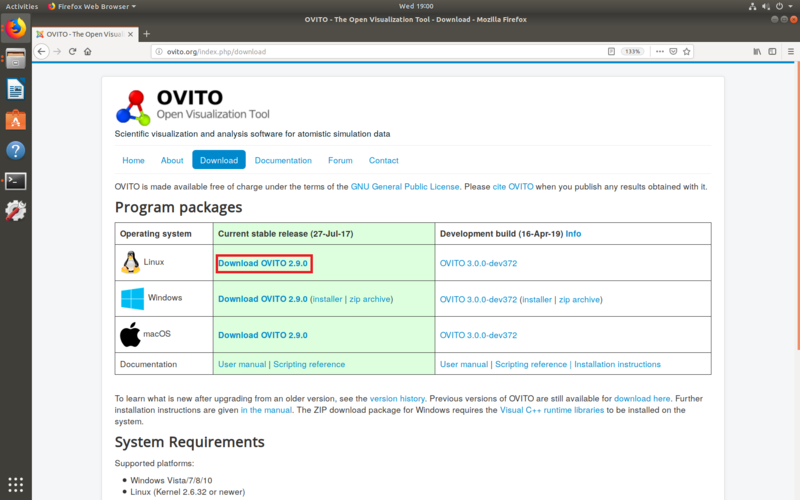The image size is (800, 500).
Task: Open the system settings tools dock icon
Action: click(x=16, y=211)
